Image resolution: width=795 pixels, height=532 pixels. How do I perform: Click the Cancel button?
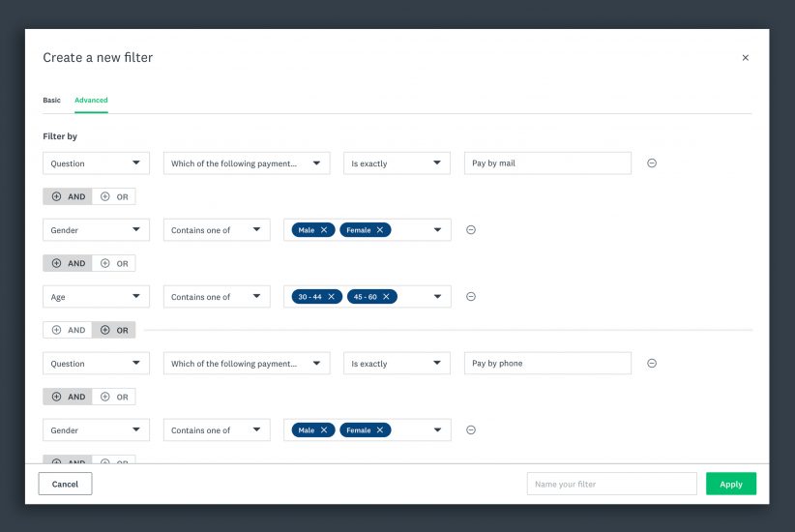65,484
